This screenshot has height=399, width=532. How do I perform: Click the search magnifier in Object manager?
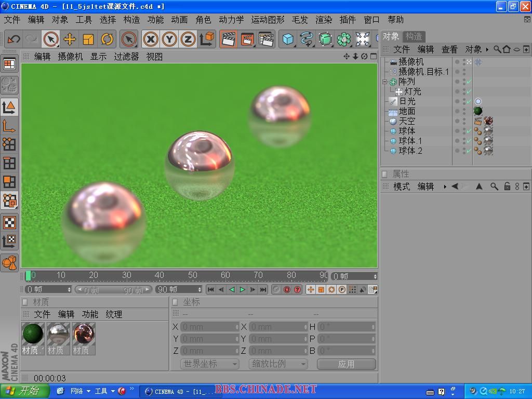(497, 49)
